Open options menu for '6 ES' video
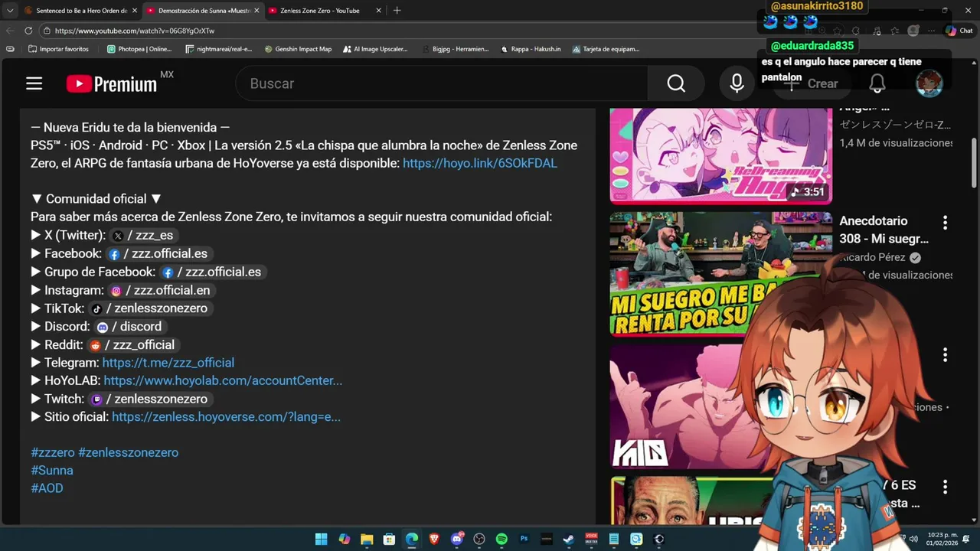The image size is (980, 551). coord(945,487)
